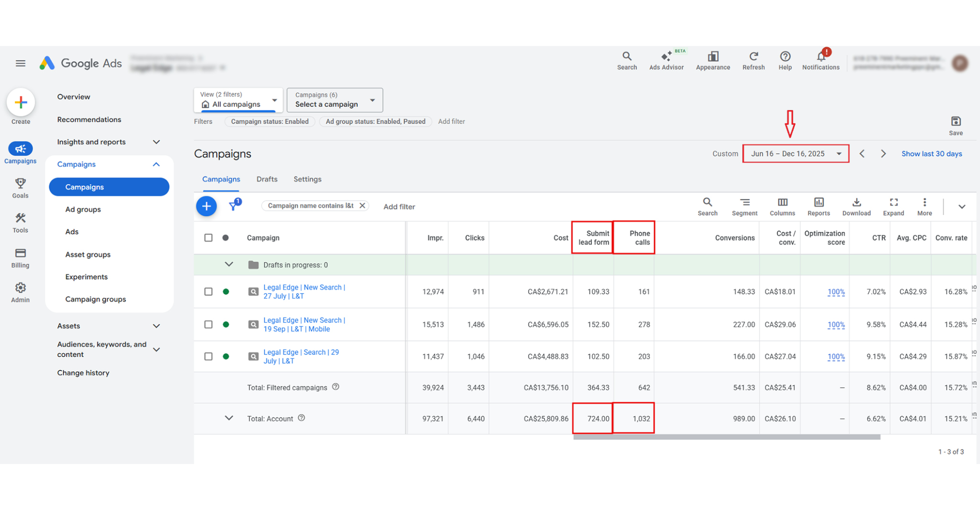This screenshot has width=980, height=510.
Task: Switch to the Drafts tab
Action: tap(267, 179)
